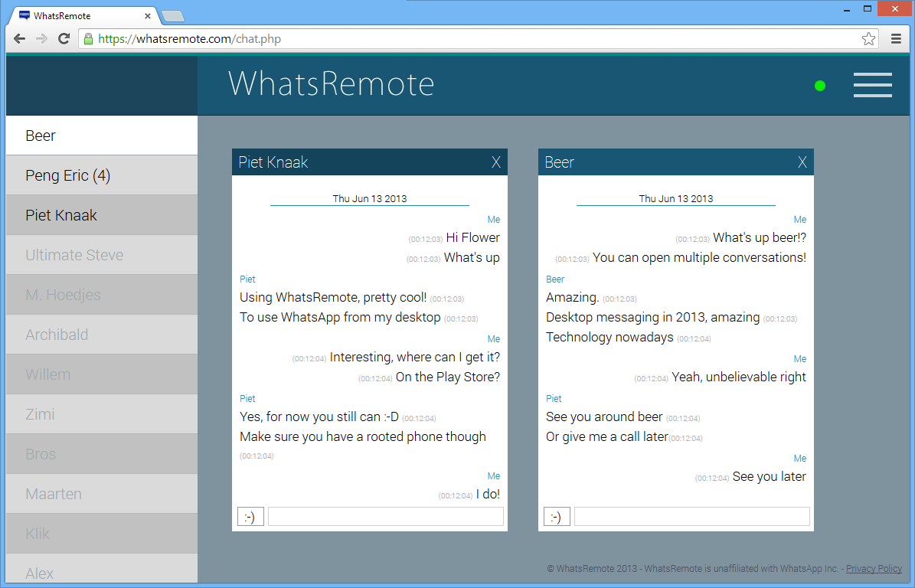This screenshot has width=915, height=588.
Task: Click the WhatsRemote header title
Action: tap(331, 83)
